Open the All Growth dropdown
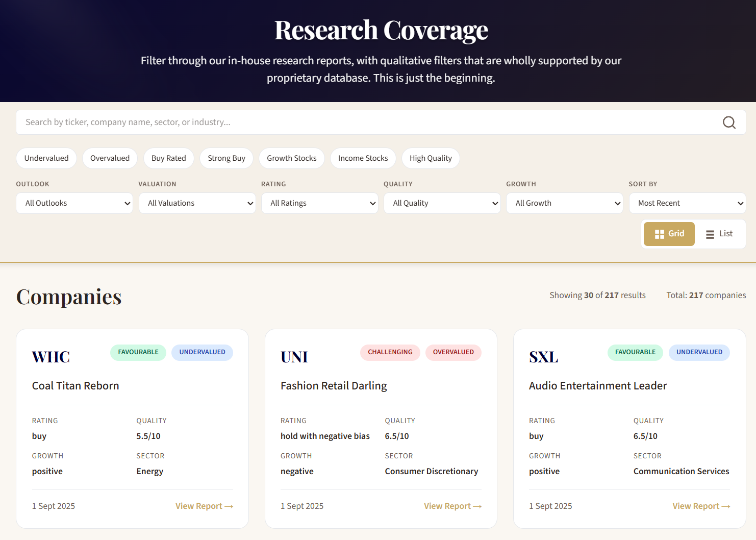Image resolution: width=756 pixels, height=540 pixels. 564,203
